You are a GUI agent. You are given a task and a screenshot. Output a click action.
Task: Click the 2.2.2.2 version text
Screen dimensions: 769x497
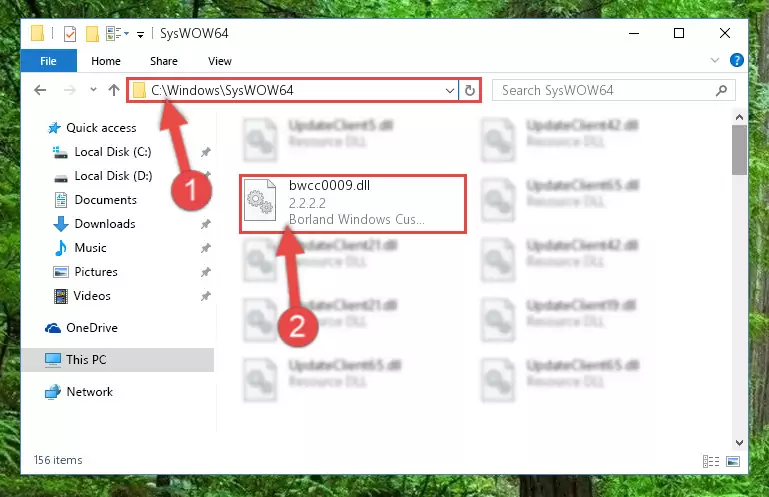pos(307,203)
